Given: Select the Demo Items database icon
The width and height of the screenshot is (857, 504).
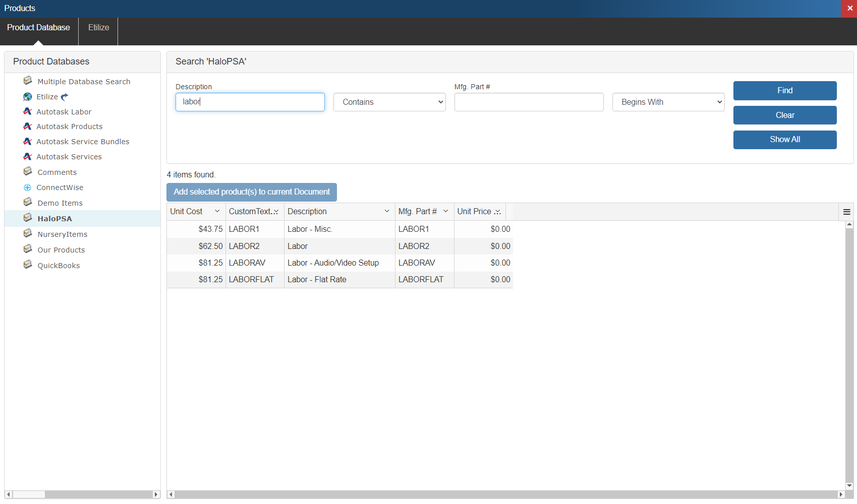Looking at the screenshot, I should (x=27, y=202).
